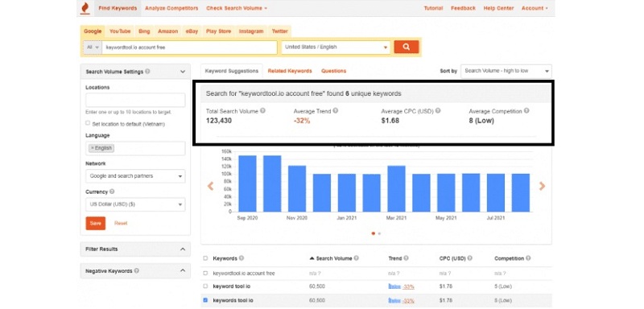Switch to the Bing platform tab
Screen dimensions: 644x309
(144, 31)
